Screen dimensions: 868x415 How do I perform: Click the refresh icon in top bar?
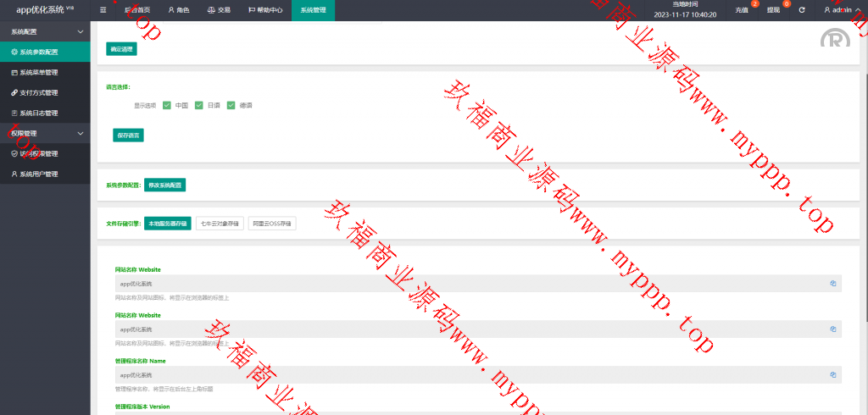point(802,10)
